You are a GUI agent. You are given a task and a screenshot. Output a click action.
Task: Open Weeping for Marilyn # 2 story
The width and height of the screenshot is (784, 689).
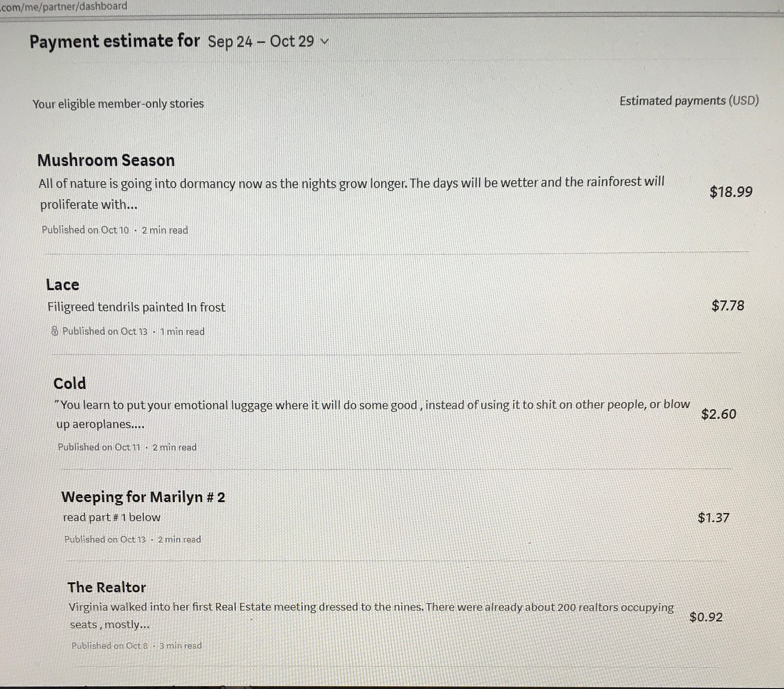point(143,497)
